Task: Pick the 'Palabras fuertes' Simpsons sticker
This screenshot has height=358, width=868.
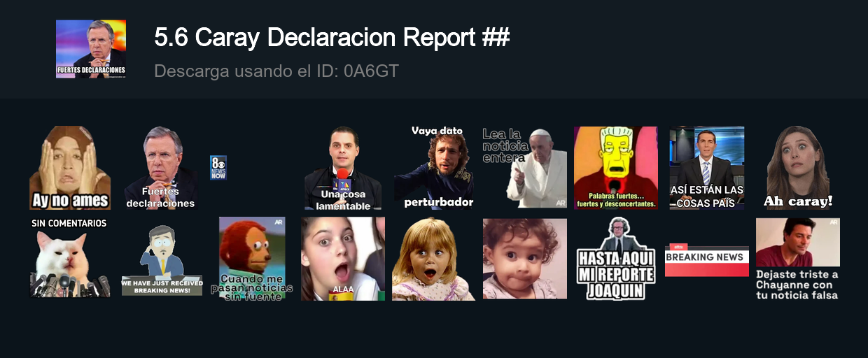Action: 616,168
